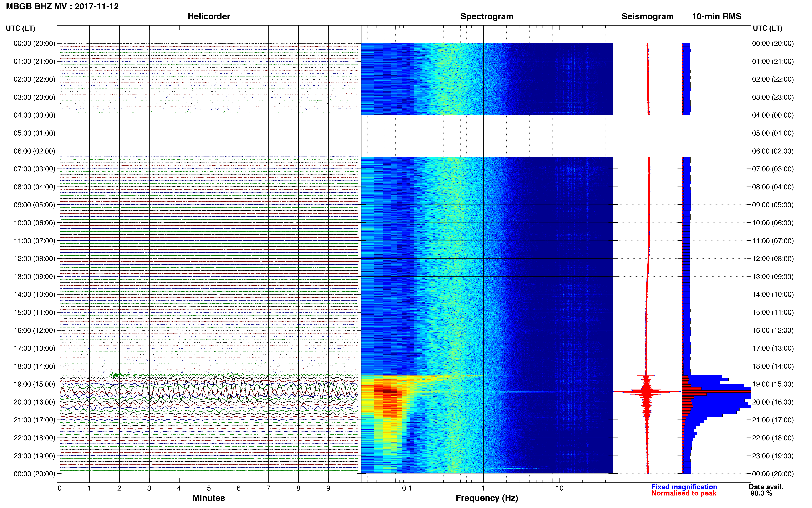The width and height of the screenshot is (812, 508).
Task: Click the right 'UTC (LT)' axis header
Action: pos(767,28)
